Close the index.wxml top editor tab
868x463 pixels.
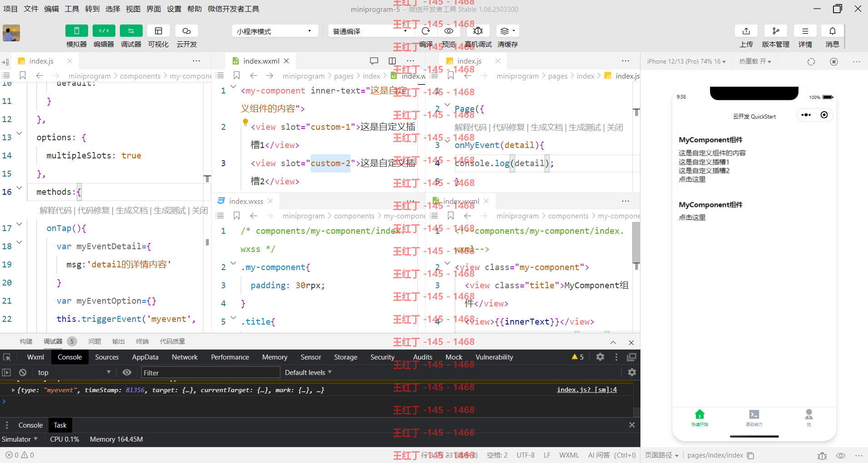(287, 61)
